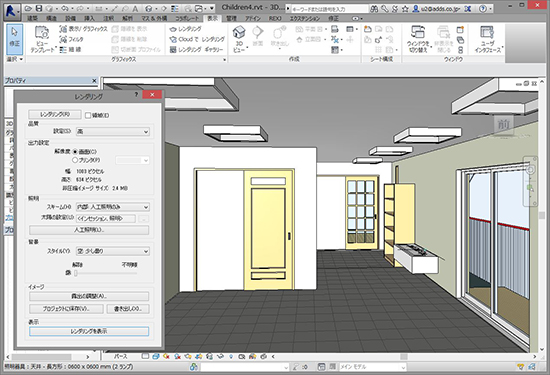Select the 修正 (Modify) arrow tool
The height and width of the screenshot is (375, 550).
point(14,39)
